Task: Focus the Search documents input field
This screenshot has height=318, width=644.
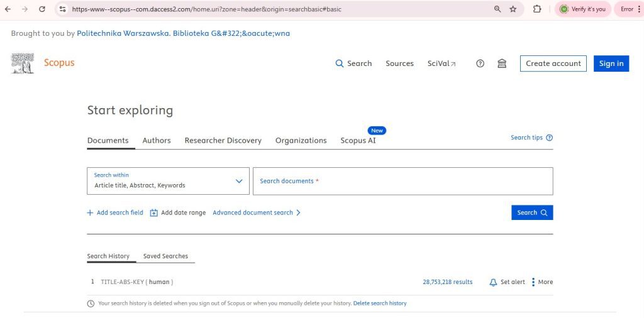Action: (x=402, y=181)
